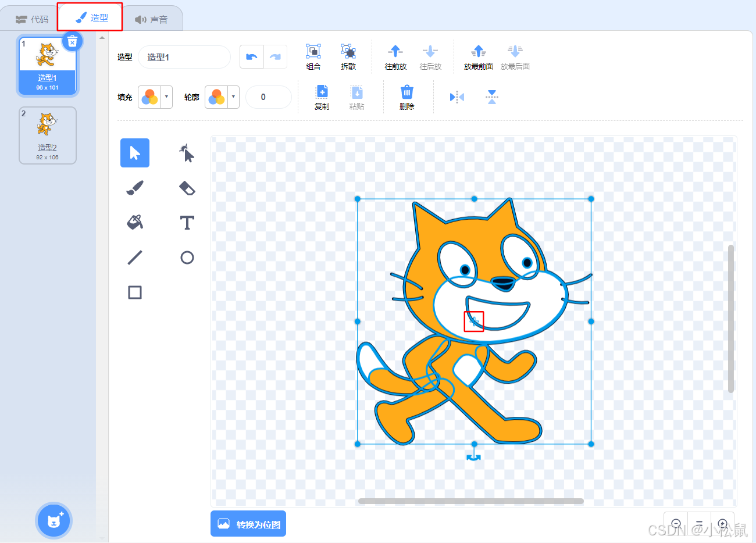Move selection backward with 往后放
756x543 pixels.
[430, 57]
